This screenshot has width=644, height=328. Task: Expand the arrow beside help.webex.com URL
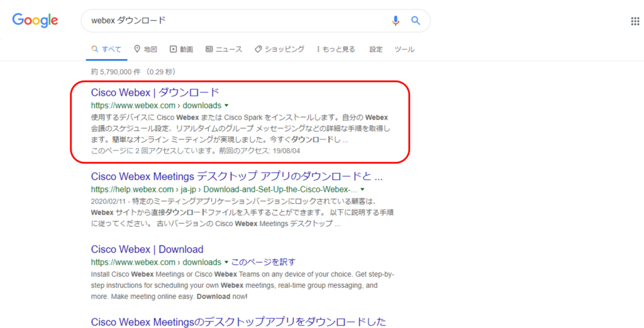tap(362, 189)
